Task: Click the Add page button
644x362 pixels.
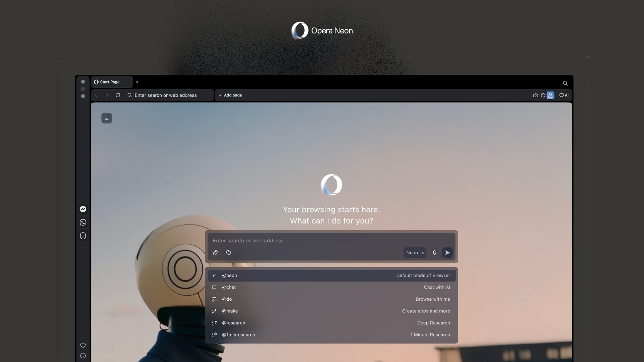Action: pos(230,95)
